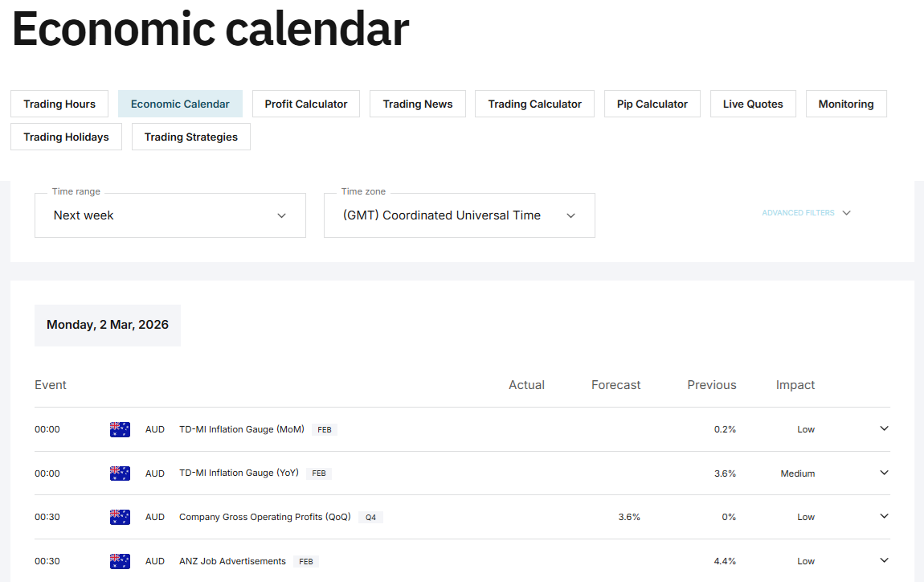Click the Event column header
This screenshot has height=582, width=924.
point(51,385)
